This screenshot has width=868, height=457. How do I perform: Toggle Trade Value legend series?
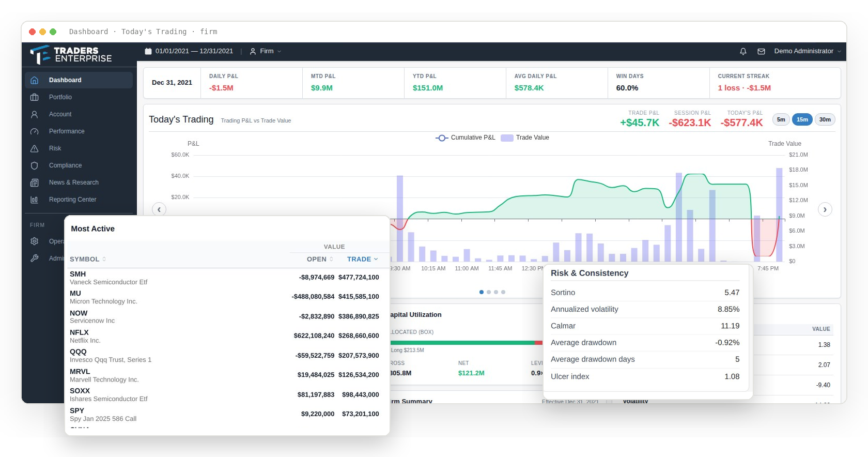(525, 138)
